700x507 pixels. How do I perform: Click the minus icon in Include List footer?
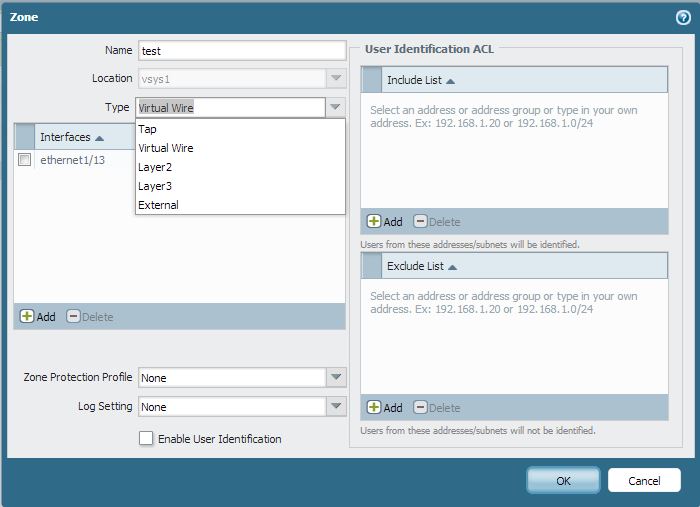pos(420,221)
